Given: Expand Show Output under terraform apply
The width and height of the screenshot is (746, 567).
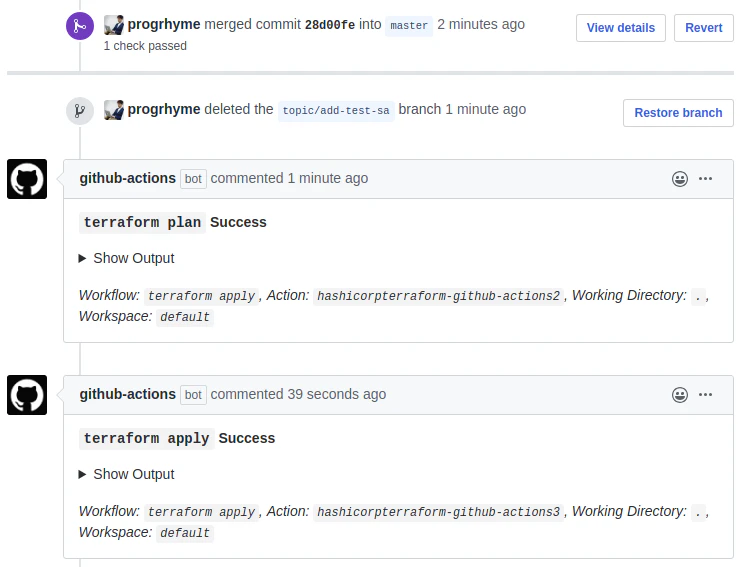Looking at the screenshot, I should pos(127,474).
